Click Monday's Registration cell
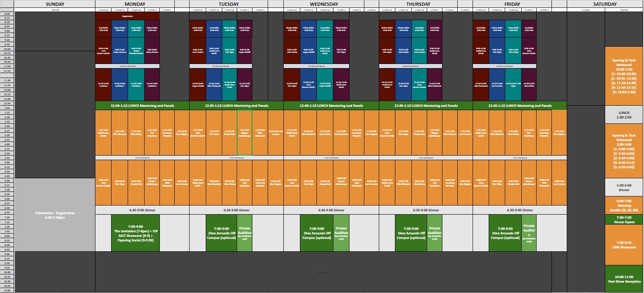The width and height of the screenshot is (644, 293). click(127, 16)
